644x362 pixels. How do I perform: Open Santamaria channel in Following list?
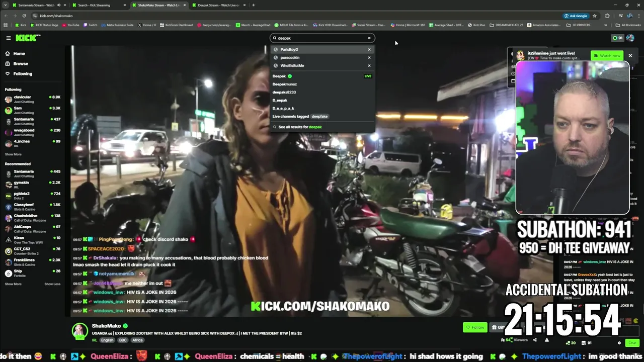pos(33,121)
